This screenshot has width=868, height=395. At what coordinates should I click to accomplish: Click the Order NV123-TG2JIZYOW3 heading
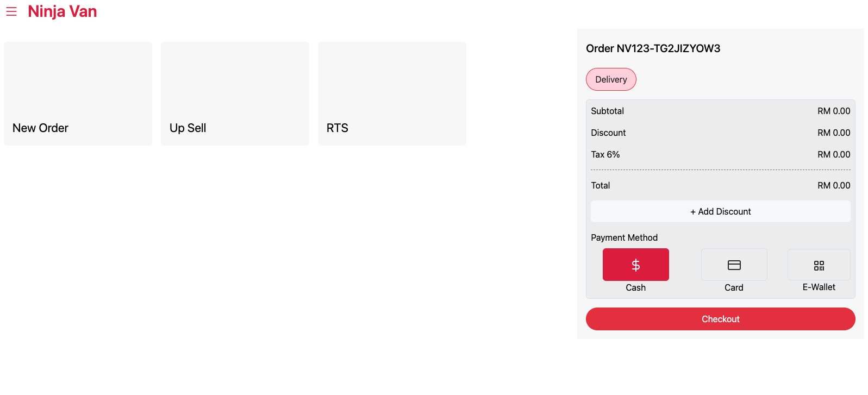[653, 48]
